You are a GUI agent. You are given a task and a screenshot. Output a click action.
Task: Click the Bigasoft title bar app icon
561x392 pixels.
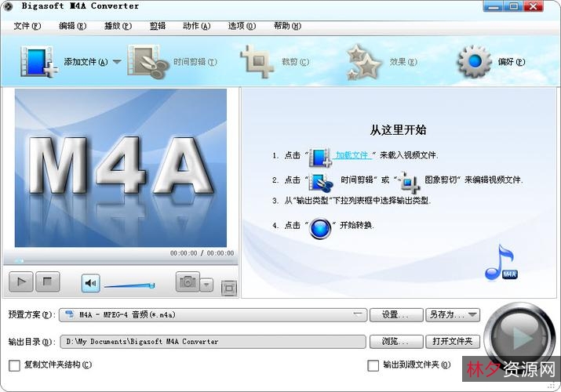pos(8,6)
